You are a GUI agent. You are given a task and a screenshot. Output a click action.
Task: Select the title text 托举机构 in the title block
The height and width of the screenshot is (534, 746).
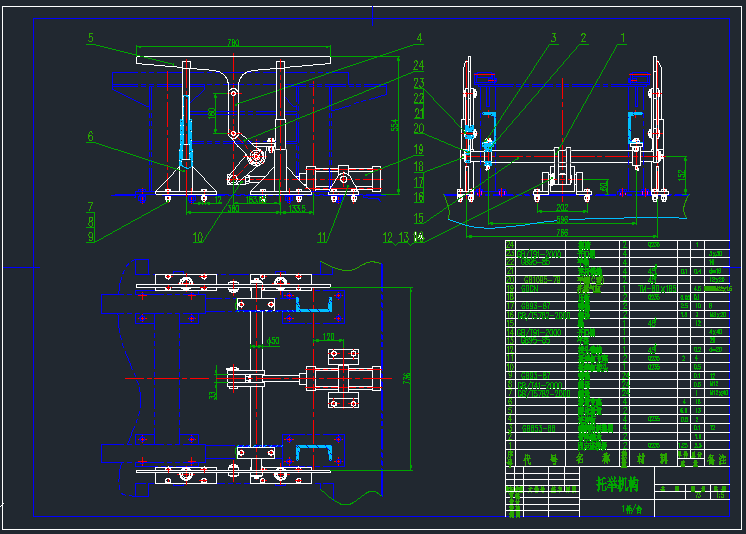(617, 484)
